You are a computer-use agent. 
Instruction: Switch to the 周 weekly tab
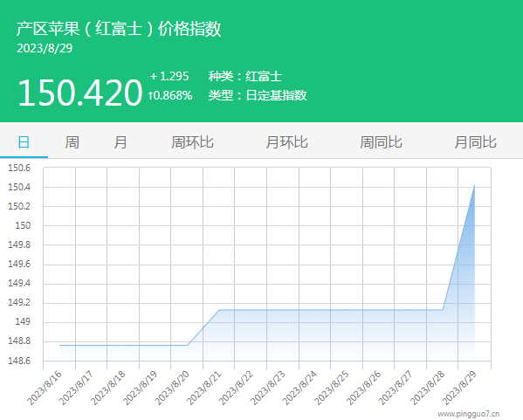(72, 142)
